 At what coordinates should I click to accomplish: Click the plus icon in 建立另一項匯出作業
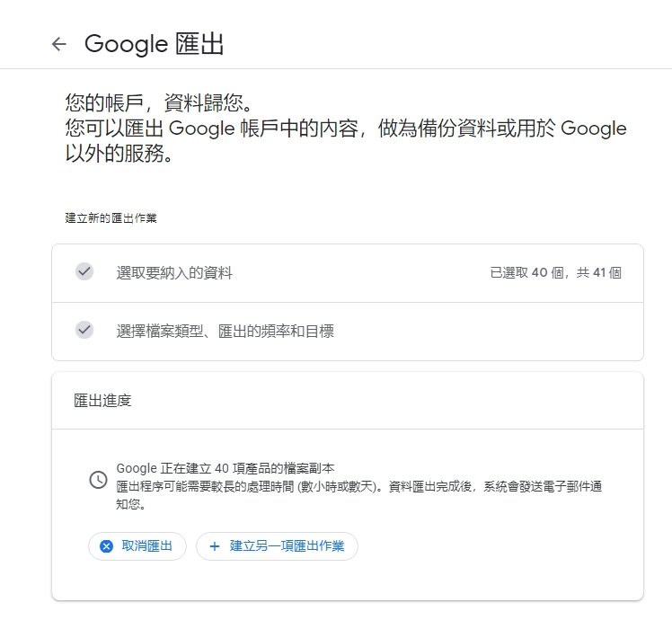(x=215, y=546)
